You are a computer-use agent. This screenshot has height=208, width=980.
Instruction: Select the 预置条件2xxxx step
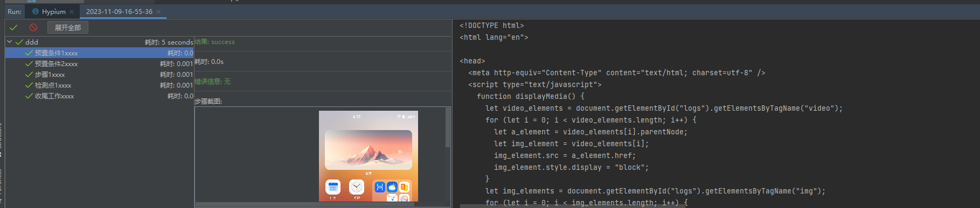(x=99, y=63)
